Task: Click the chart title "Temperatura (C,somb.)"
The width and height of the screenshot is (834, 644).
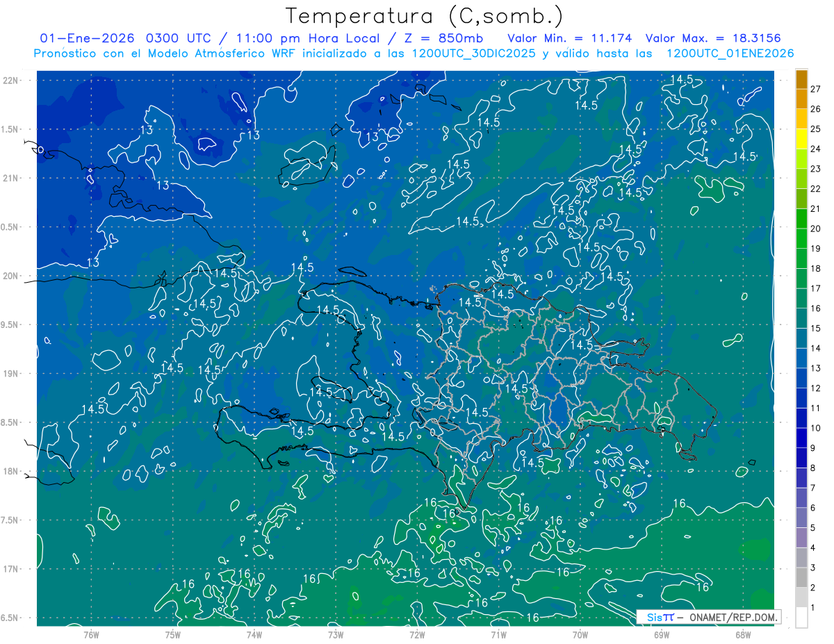Action: 423,17
